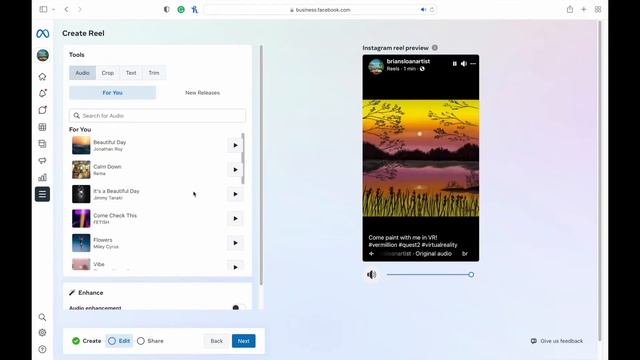Play the Flowers audio preview
The image size is (640, 360).
(x=236, y=243)
